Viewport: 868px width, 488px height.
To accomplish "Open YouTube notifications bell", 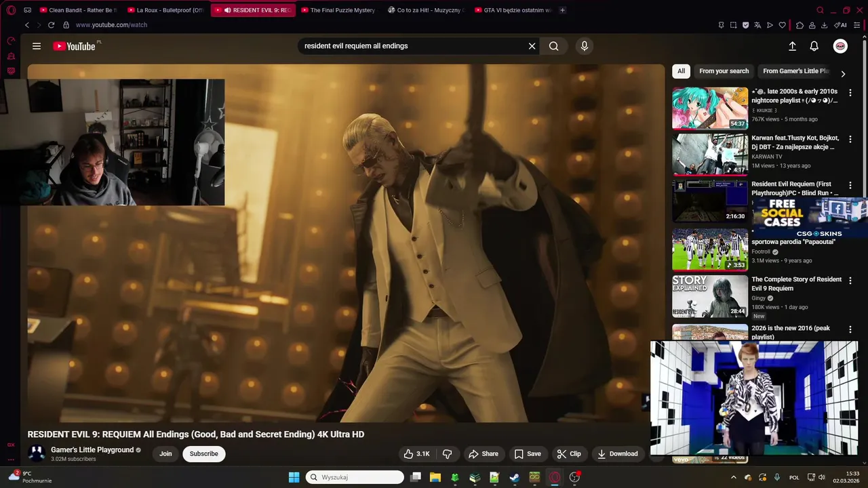I will click(x=814, y=46).
